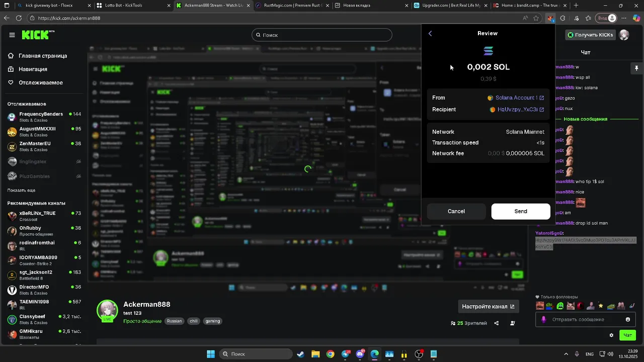Click the green Чат send button
Viewport: 644px width, 362px height.
point(628,335)
